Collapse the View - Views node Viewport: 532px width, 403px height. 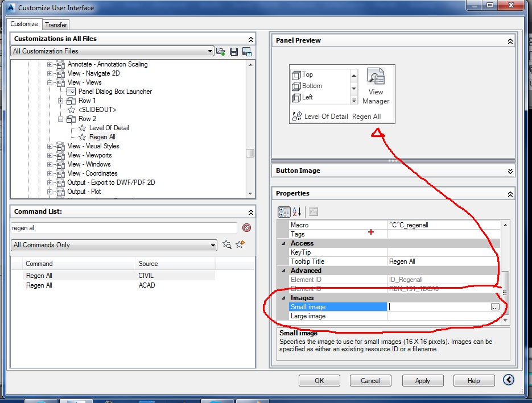(50, 82)
